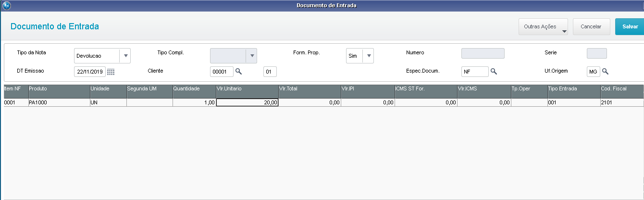Click the quantity cell 1,00

coord(194,102)
